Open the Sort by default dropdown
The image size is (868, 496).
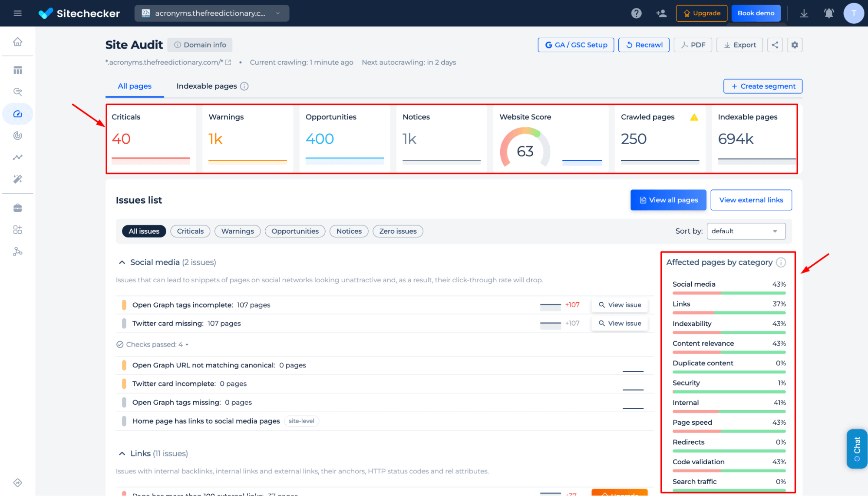click(x=747, y=231)
